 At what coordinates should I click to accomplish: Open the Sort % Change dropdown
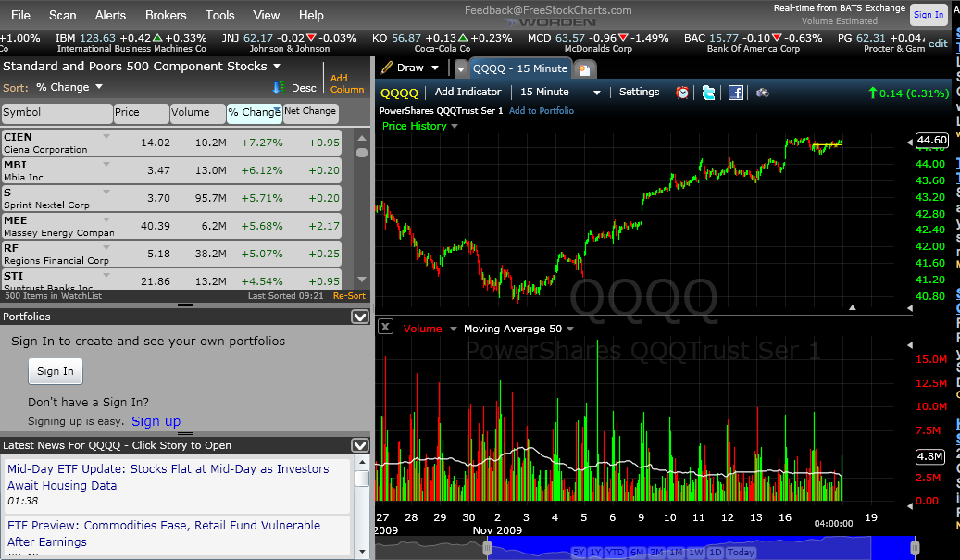coord(99,87)
